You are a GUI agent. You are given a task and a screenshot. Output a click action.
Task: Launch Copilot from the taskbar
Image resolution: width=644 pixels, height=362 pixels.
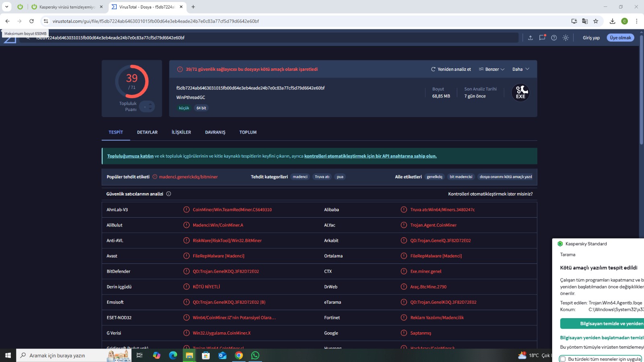157,356
